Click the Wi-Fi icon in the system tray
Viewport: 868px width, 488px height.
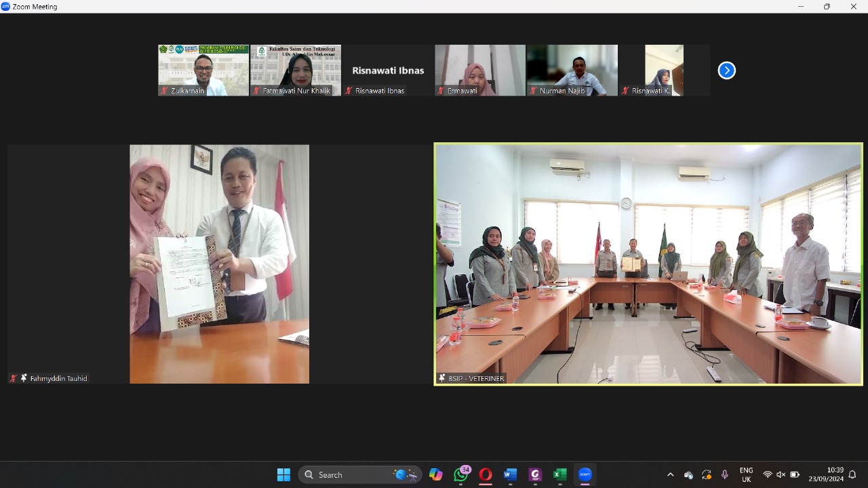768,474
